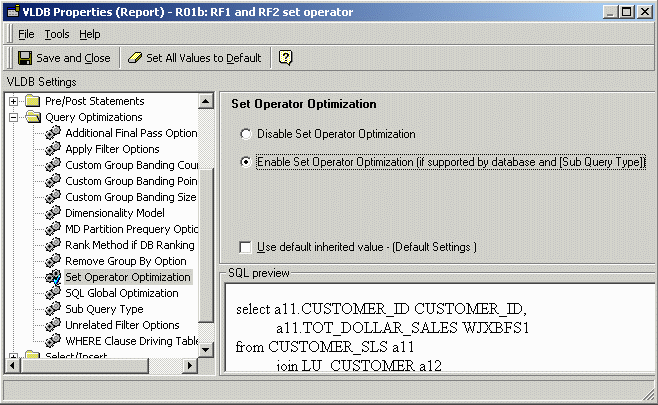This screenshot has height=405, width=658.
Task: Click the tree horizontal scrollbar thumb
Action: (x=84, y=366)
